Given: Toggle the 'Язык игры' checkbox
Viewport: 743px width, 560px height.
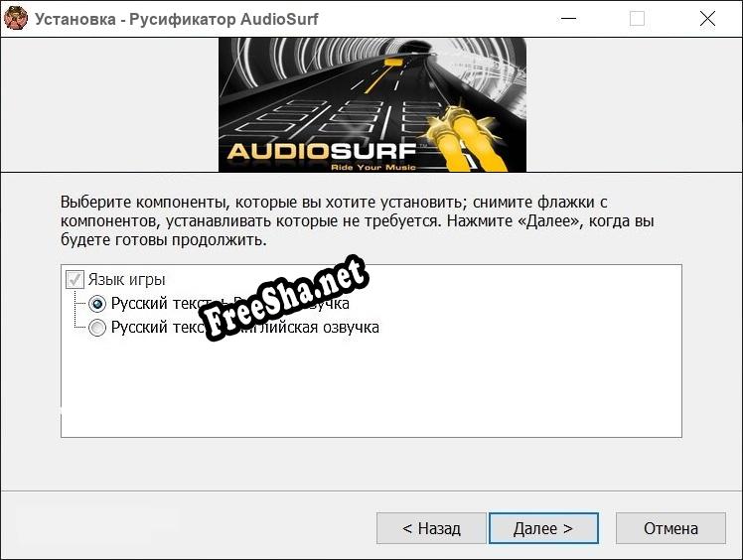Looking at the screenshot, I should 74,280.
